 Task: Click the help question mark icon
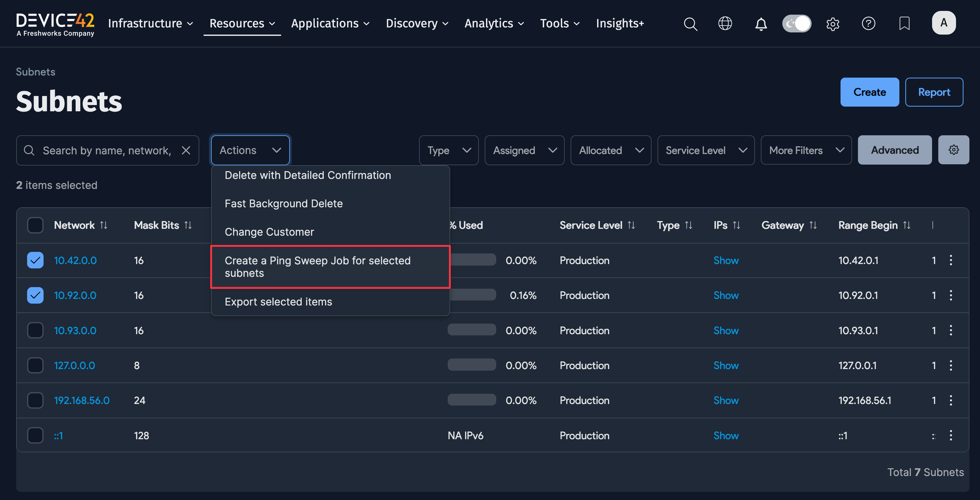click(x=868, y=24)
